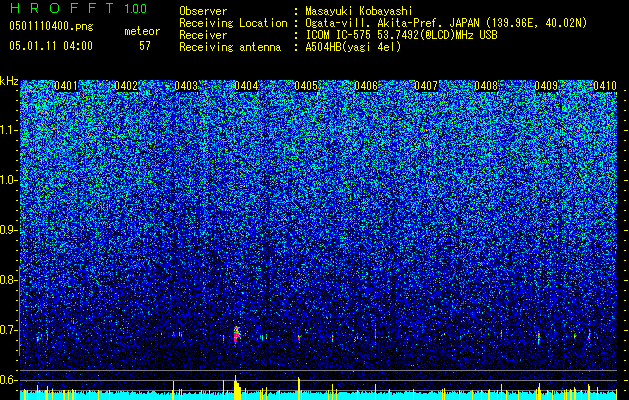This screenshot has width=629, height=400.
Task: Click the 0.7 frequency axis label
Action: point(9,330)
